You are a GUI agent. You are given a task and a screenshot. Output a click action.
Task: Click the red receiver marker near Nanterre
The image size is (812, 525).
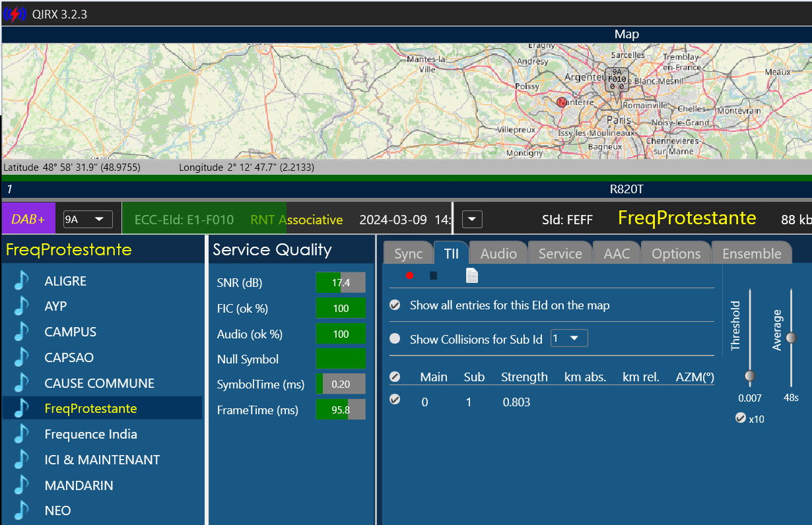pos(562,102)
